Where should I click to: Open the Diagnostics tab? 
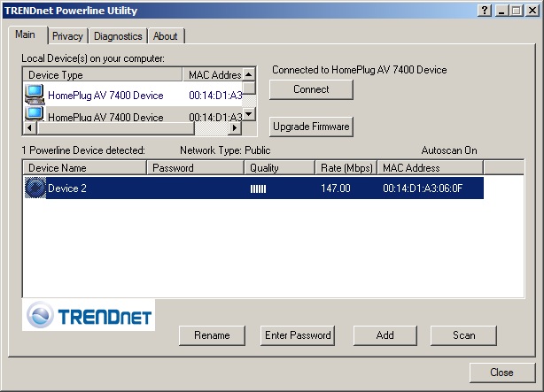pyautogui.click(x=118, y=36)
